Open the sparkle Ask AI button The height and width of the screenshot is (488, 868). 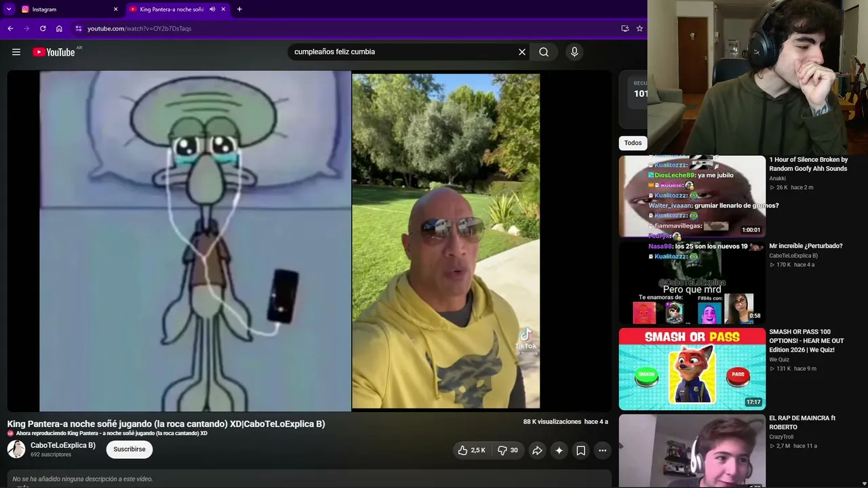(559, 450)
